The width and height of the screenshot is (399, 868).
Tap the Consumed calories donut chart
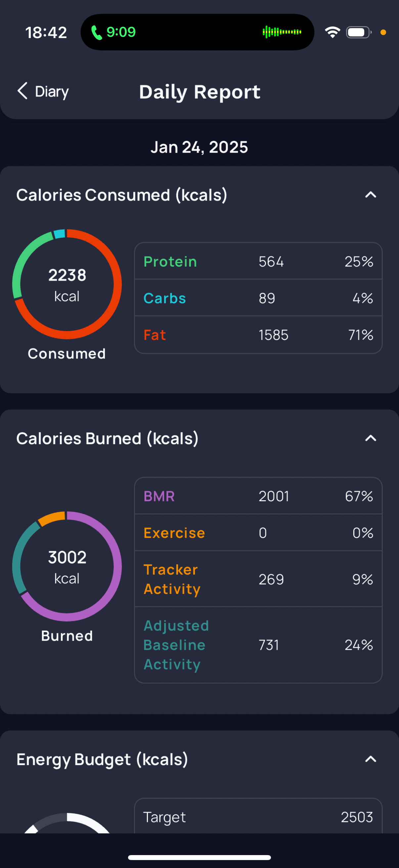[x=67, y=284]
